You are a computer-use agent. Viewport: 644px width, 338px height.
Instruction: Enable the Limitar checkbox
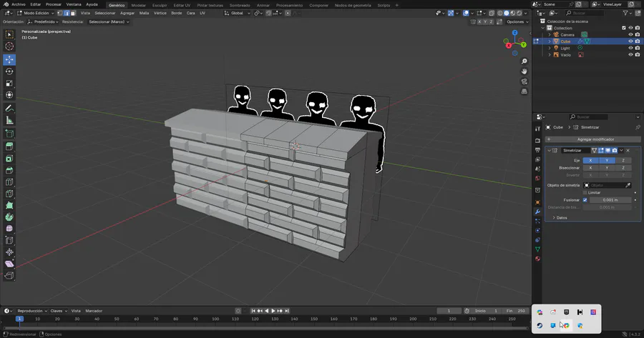[x=585, y=192]
